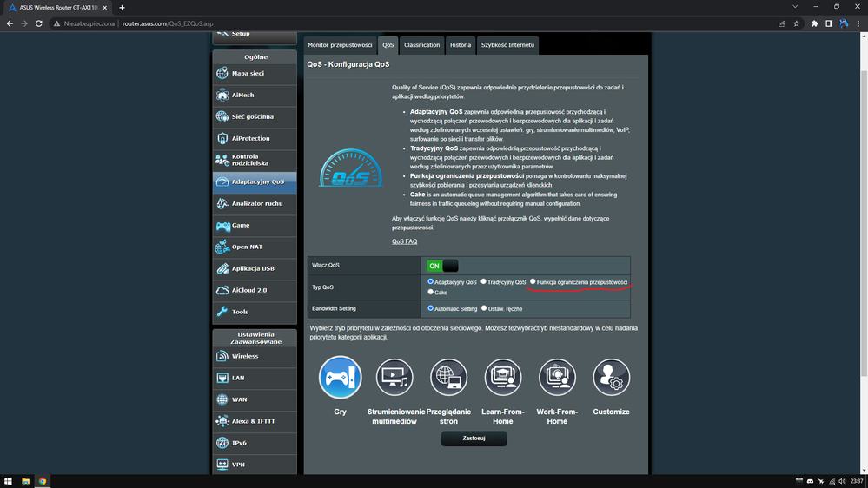Open AiProtection in the side menu
868x488 pixels.
pyautogui.click(x=255, y=139)
